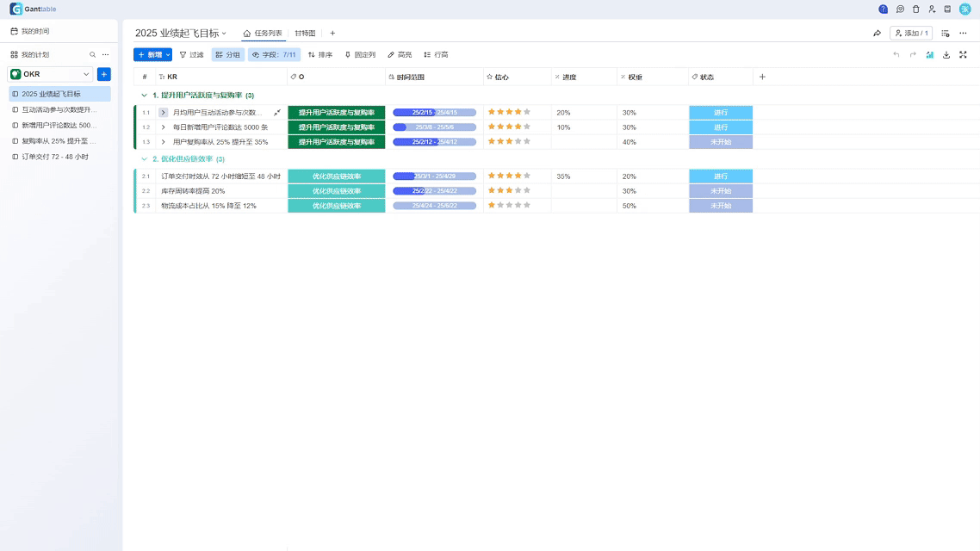Select the 任务列表 tab

coord(263,34)
